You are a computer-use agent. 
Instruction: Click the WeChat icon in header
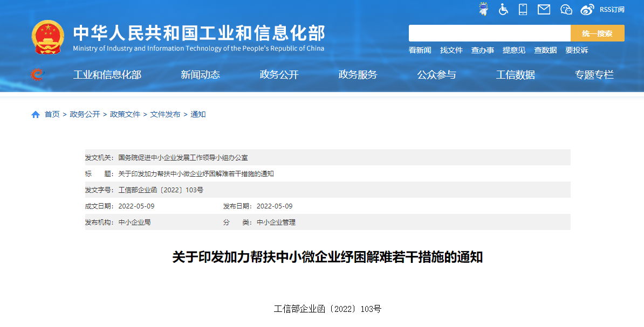(566, 9)
